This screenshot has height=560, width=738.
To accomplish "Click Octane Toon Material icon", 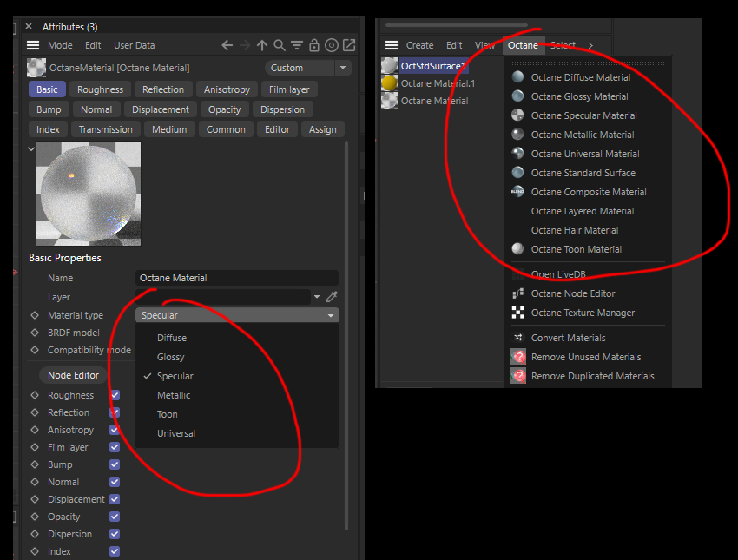I will (517, 249).
